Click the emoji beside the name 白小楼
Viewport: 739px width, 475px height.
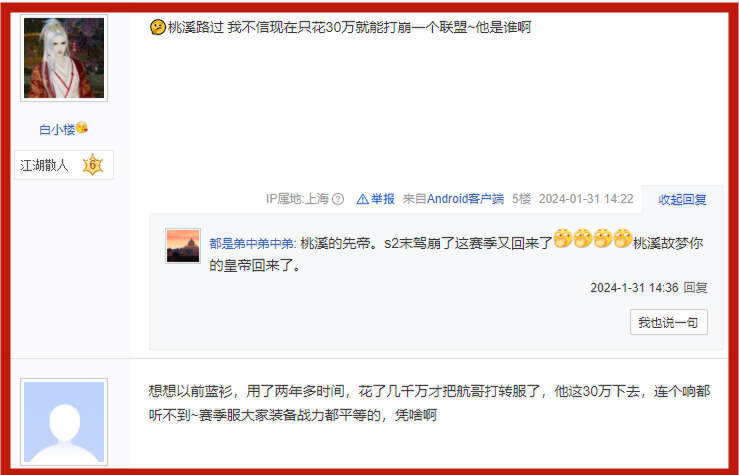pyautogui.click(x=82, y=127)
